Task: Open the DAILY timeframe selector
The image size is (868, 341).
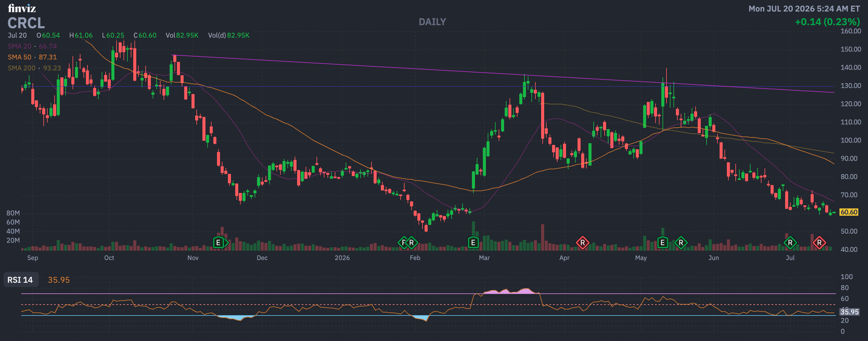Action: click(432, 22)
